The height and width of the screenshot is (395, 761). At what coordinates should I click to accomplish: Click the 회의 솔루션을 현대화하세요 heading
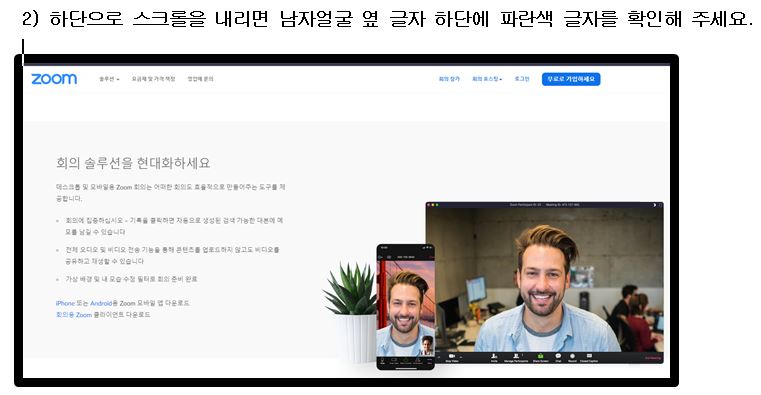[x=133, y=163]
